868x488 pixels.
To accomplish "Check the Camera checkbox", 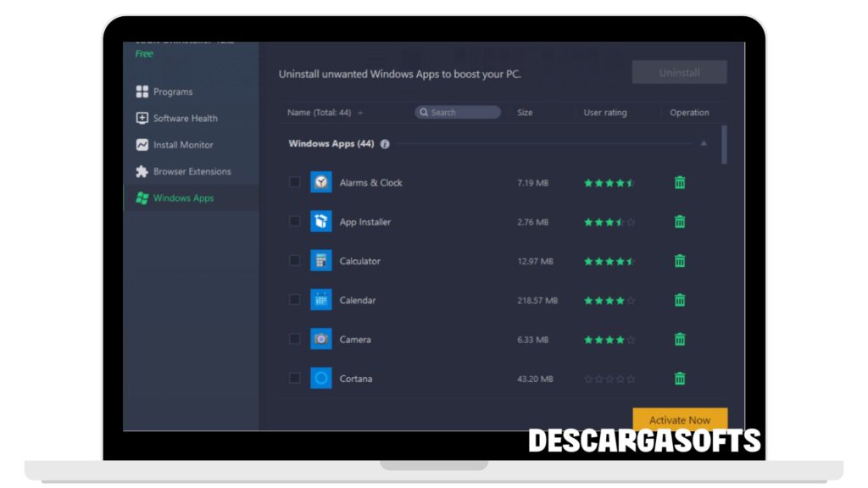I will tap(294, 339).
